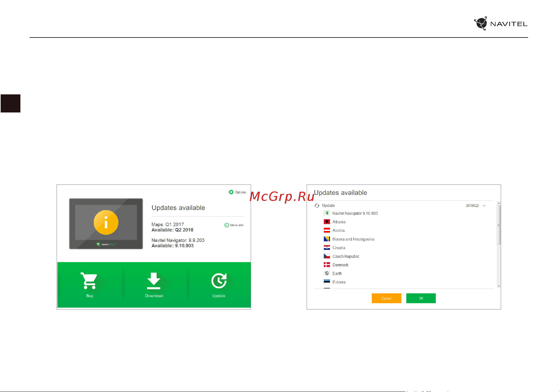Select the Estonia entry

339,282
